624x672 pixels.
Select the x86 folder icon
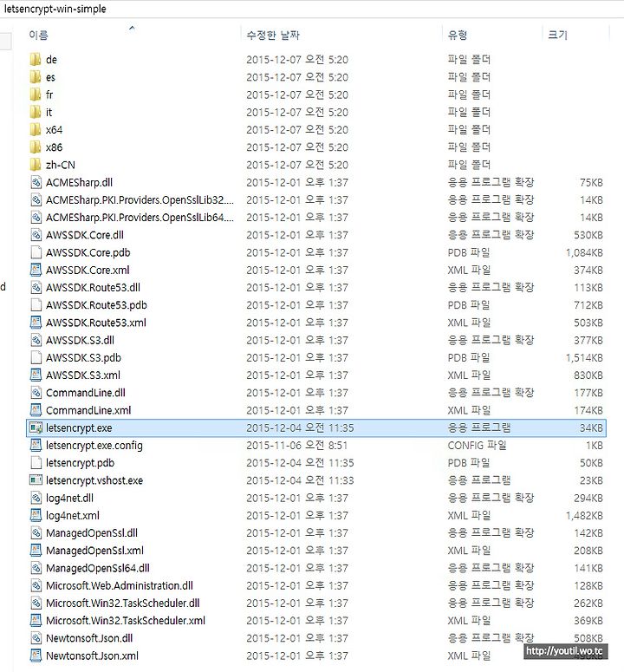click(36, 147)
